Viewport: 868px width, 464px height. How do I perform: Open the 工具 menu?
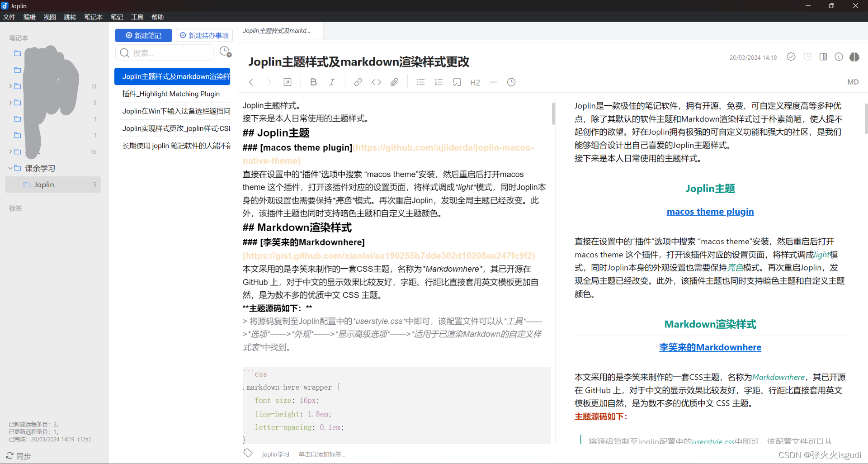click(x=137, y=17)
